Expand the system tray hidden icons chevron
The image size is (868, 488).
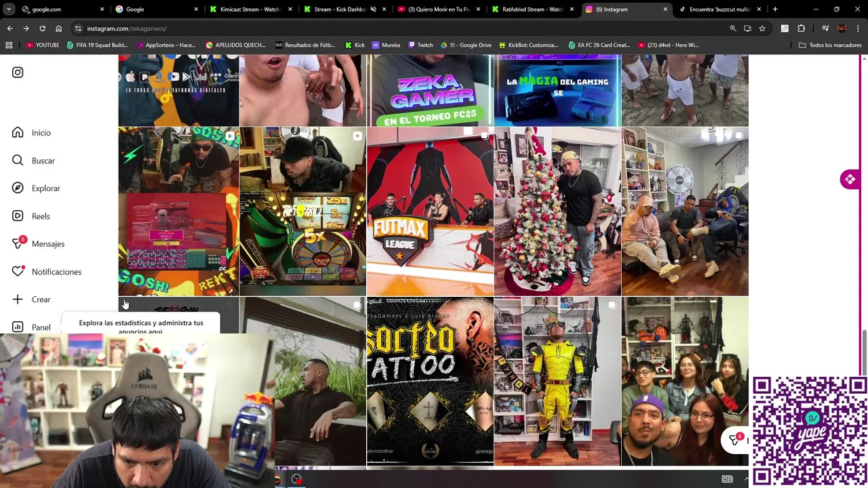pos(747,479)
